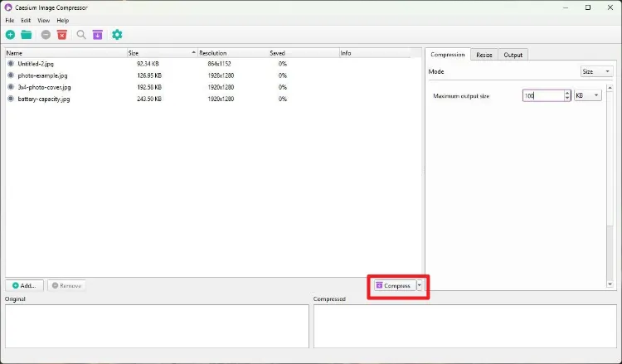The width and height of the screenshot is (622, 364).
Task: Click the status icon beside photo-example.jpg
Action: [x=11, y=75]
